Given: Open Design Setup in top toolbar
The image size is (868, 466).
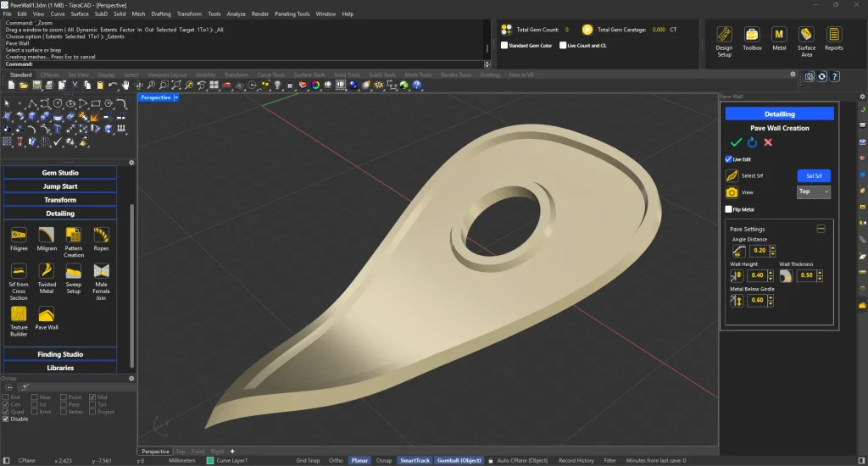Looking at the screenshot, I should (724, 34).
